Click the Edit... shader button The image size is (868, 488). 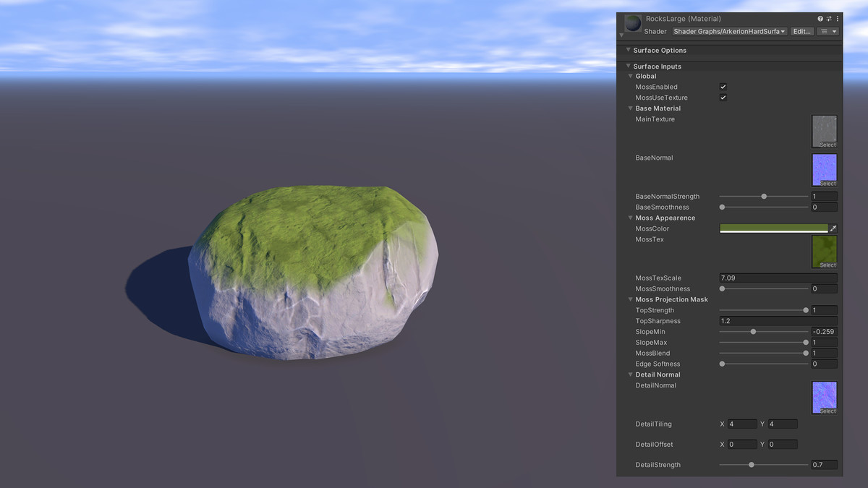pos(801,31)
